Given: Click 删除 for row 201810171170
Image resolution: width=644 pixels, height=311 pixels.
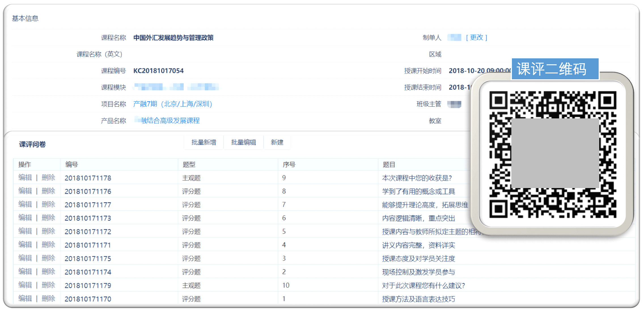Looking at the screenshot, I should tap(48, 299).
